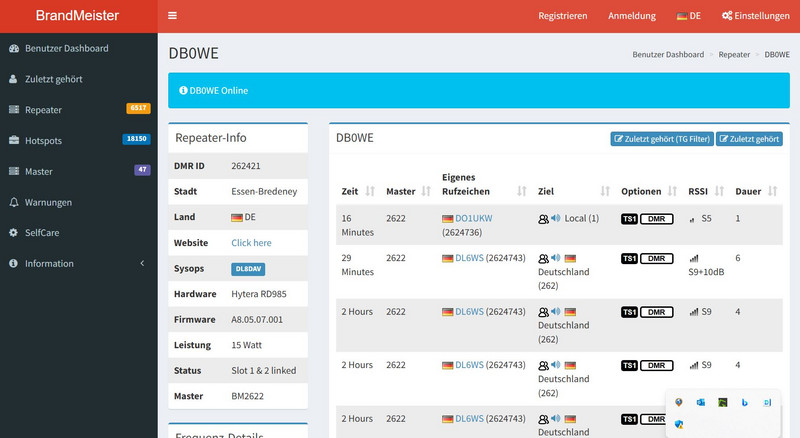Click Hardware value Hytera RD985

click(x=259, y=294)
